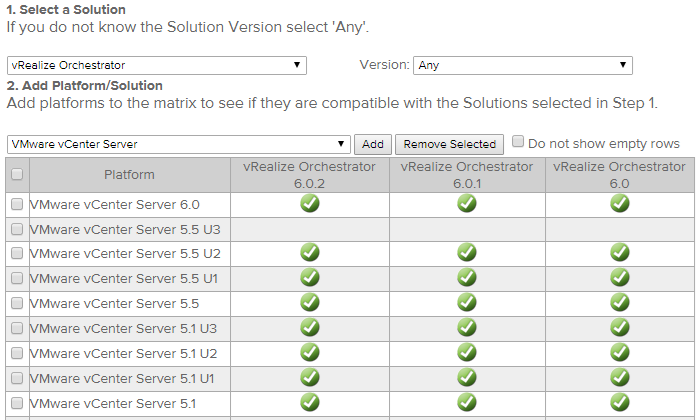Screen dimensions: 698x420
Task: Select the 'VMware vCenter Server 5.5 U1' row label
Action: pos(124,279)
